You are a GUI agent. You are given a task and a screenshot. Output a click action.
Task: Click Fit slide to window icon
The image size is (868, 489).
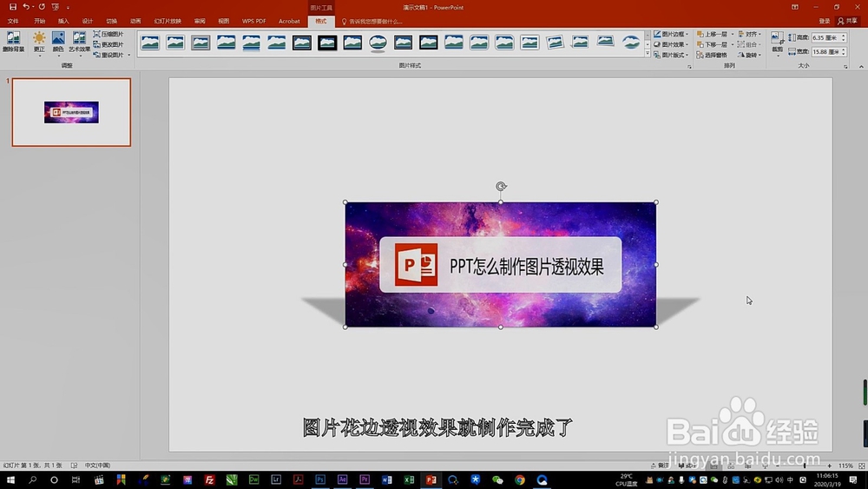[861, 466]
